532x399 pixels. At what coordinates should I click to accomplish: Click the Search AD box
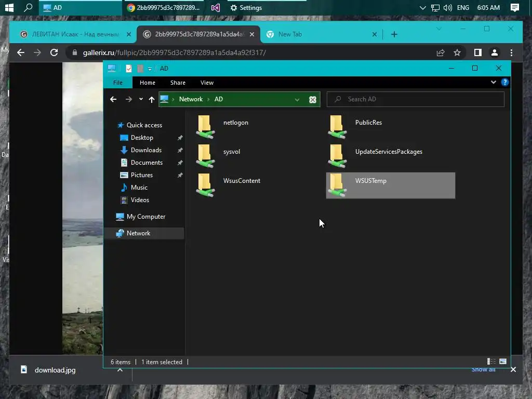tap(415, 99)
